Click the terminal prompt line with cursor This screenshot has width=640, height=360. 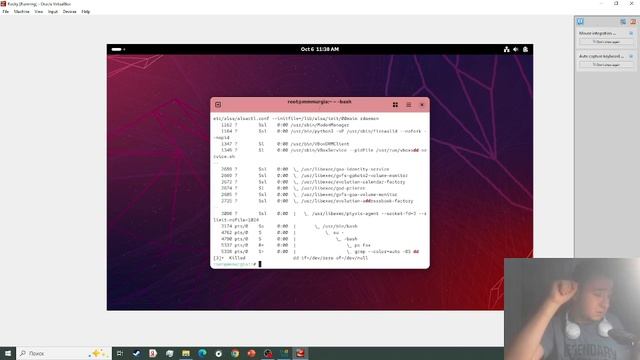tap(237, 264)
